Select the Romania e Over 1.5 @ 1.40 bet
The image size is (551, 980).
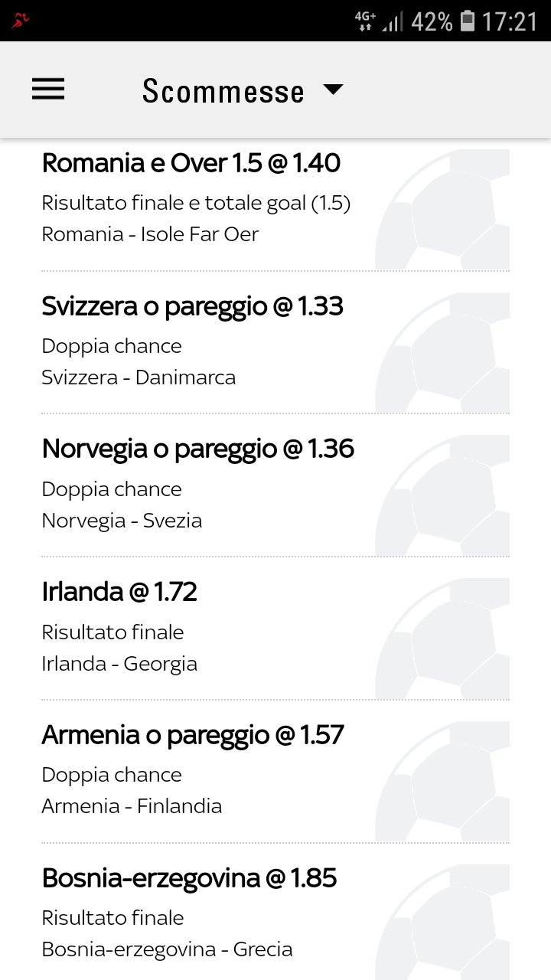191,163
